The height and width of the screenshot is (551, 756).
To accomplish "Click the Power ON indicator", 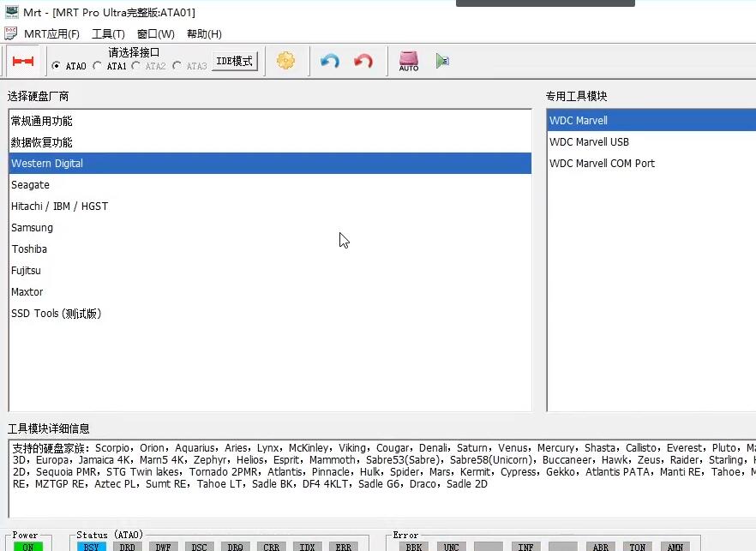I will tap(28, 547).
